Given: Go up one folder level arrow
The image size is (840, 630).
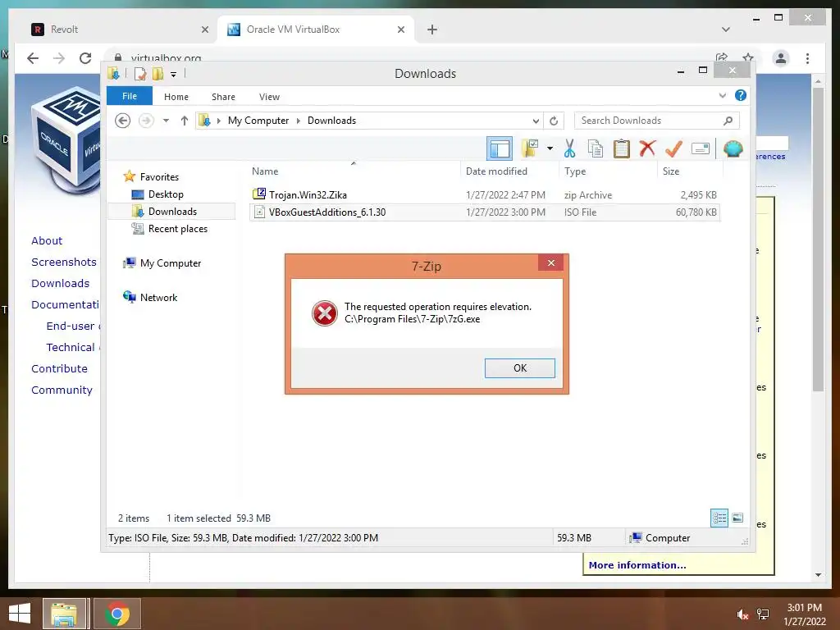Looking at the screenshot, I should tap(185, 121).
